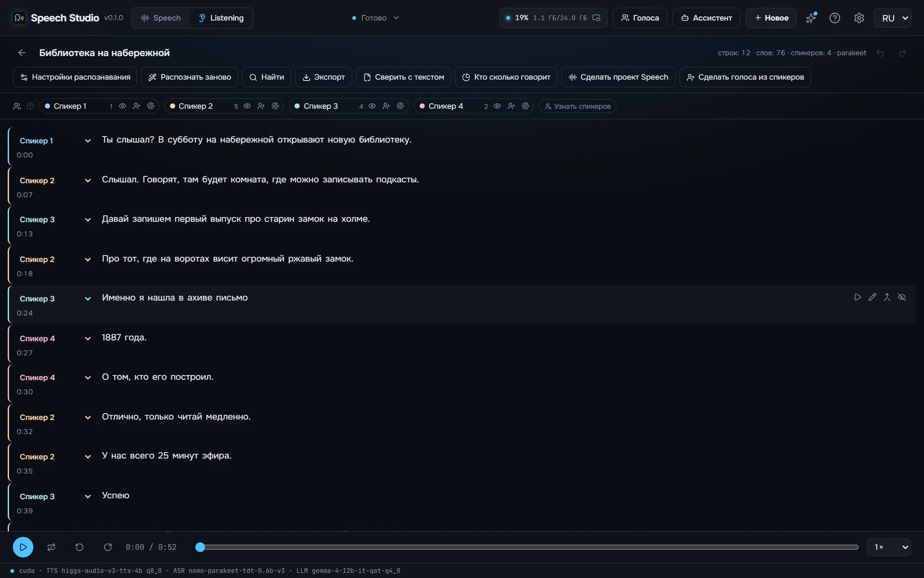Open Кто сколько говорит
This screenshot has width=924, height=578.
[x=506, y=77]
